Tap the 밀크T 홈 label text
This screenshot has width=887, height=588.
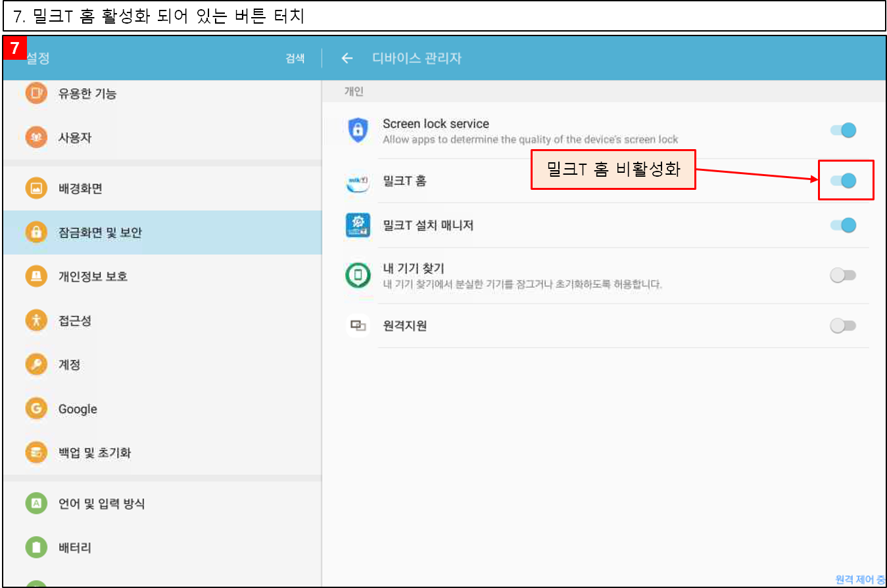[404, 181]
